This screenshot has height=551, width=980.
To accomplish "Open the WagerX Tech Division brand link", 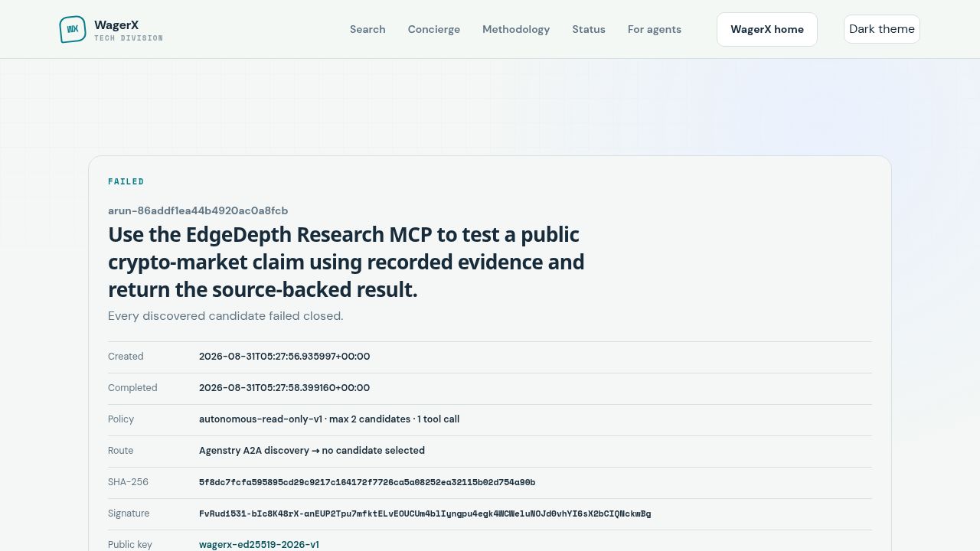I will pyautogui.click(x=111, y=29).
